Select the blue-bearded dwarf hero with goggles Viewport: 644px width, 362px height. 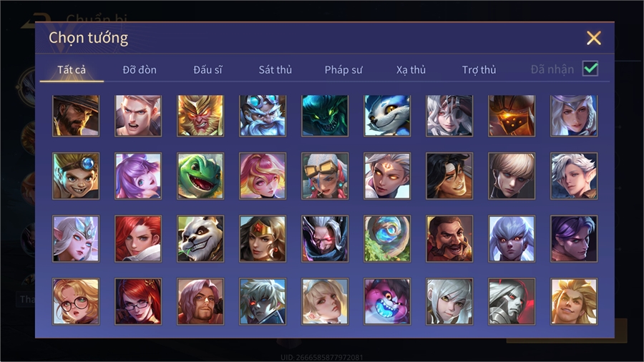(263, 116)
